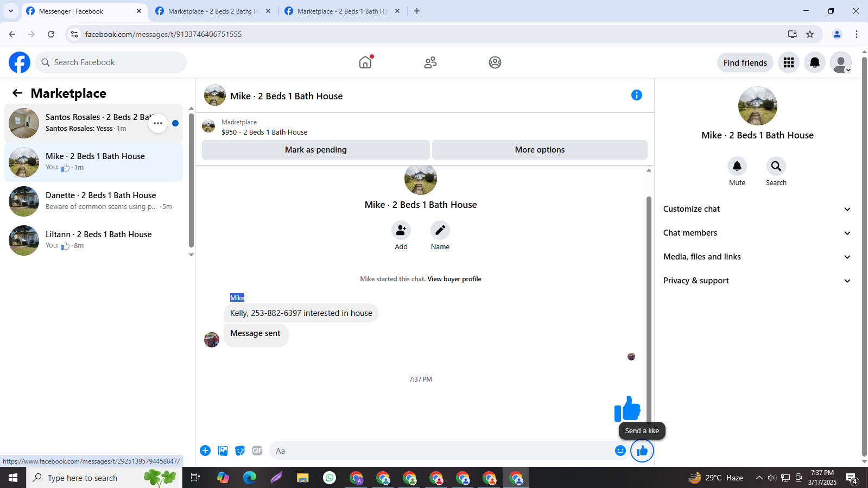This screenshot has height=488, width=868.
Task: Show hidden system tray icons
Action: pos(759,478)
